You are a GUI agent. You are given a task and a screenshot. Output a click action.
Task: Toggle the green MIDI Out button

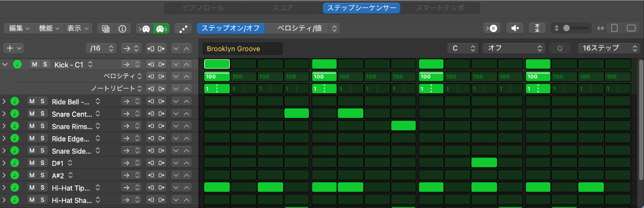tap(161, 29)
